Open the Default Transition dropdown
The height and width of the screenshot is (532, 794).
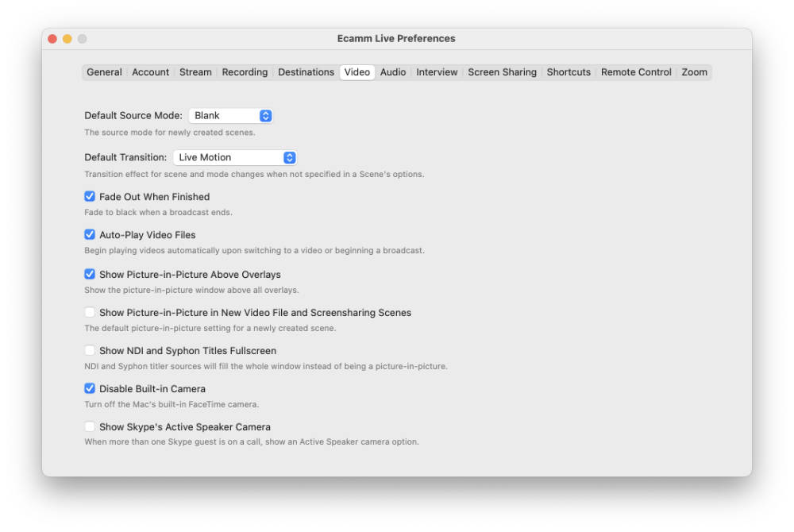(235, 158)
